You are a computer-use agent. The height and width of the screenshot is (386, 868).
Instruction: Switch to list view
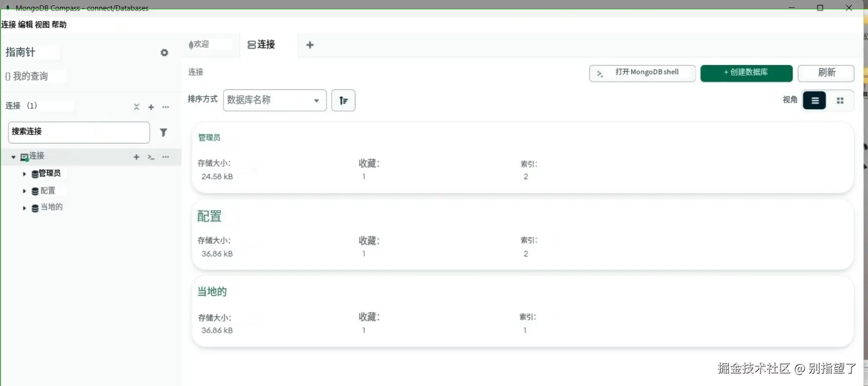[x=815, y=101]
